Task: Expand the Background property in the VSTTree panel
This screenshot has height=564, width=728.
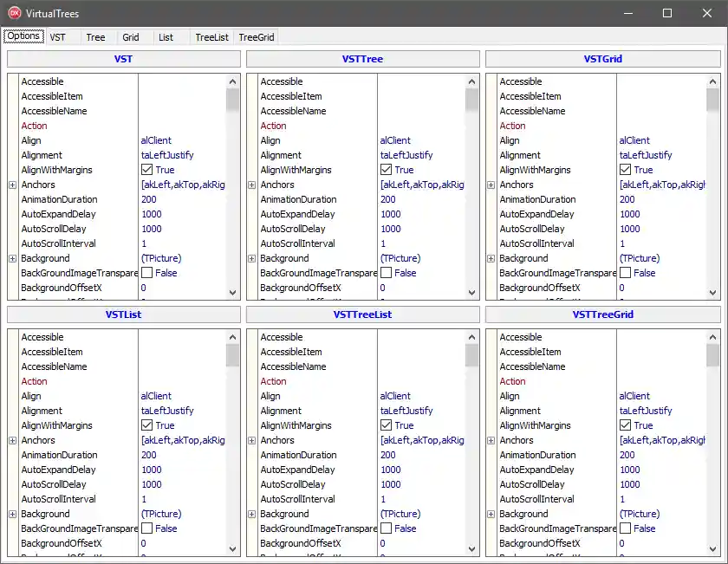Action: pos(251,257)
